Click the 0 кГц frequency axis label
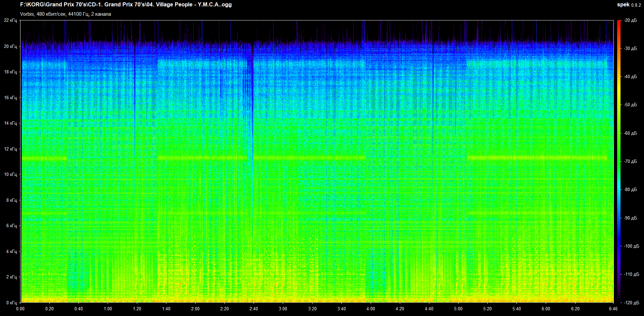 coord(11,303)
